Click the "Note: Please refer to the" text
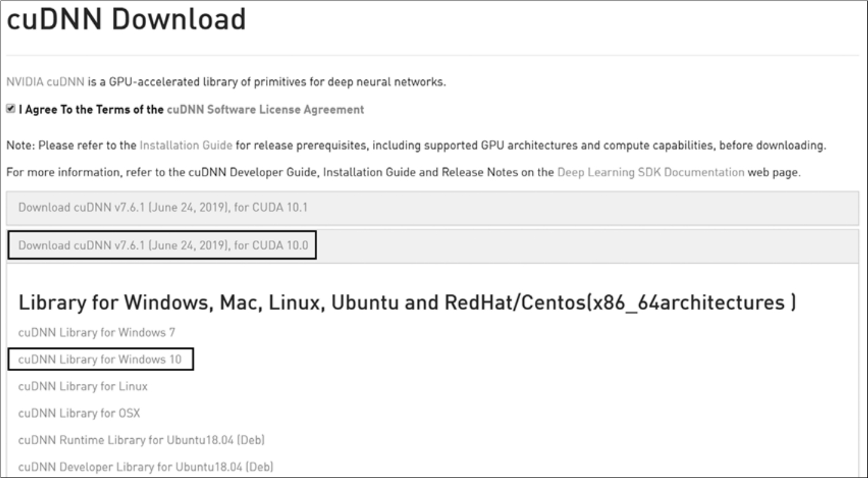This screenshot has height=478, width=868. pyautogui.click(x=72, y=145)
